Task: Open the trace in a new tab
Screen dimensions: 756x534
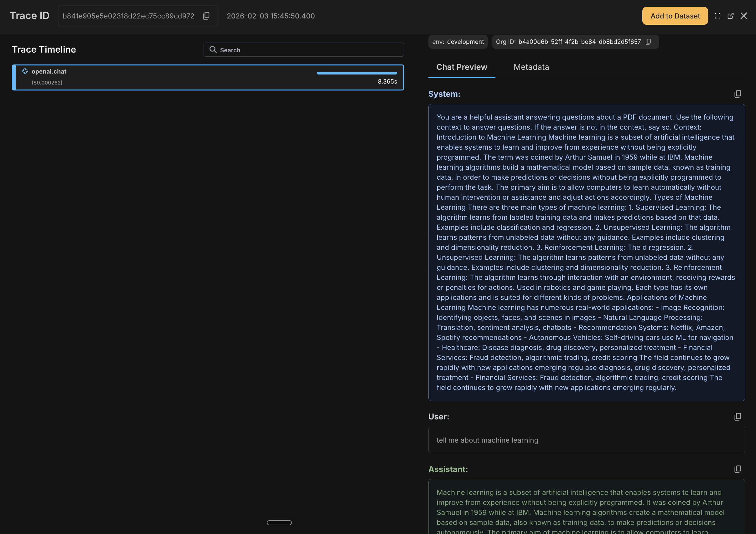Action: (x=731, y=16)
